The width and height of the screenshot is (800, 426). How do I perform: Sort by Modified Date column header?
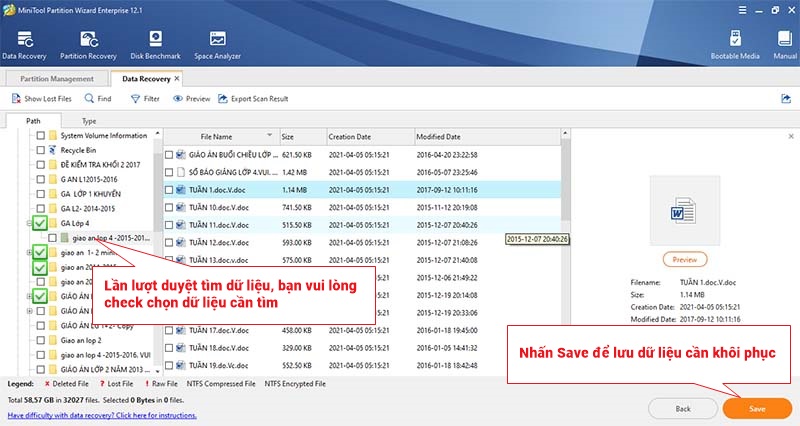487,137
